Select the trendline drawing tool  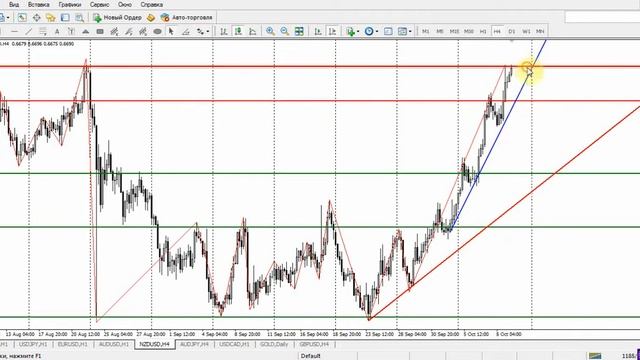click(28, 31)
